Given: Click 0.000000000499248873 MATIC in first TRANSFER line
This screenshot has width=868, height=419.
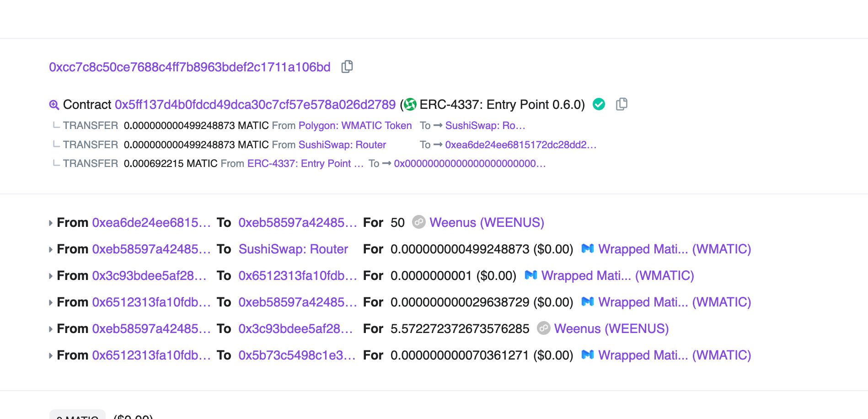Looking at the screenshot, I should coord(196,125).
